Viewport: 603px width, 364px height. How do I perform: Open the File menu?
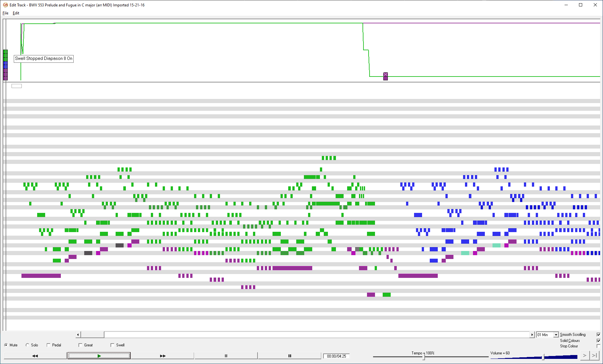[x=5, y=13]
